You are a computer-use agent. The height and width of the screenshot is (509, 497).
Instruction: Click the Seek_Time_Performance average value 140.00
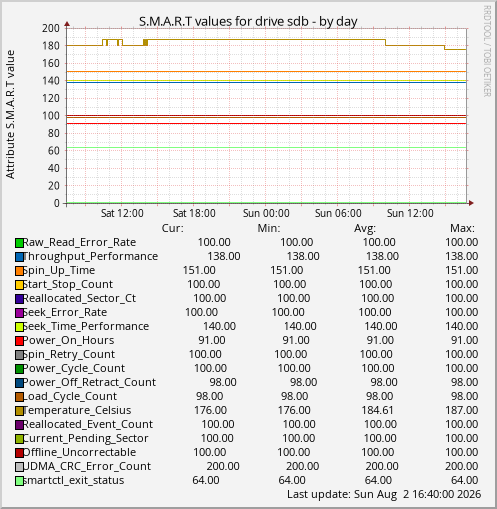coord(381,326)
